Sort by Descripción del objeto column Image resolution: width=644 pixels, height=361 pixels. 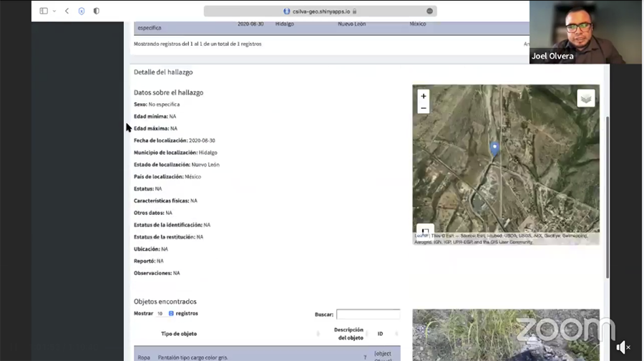tap(348, 334)
